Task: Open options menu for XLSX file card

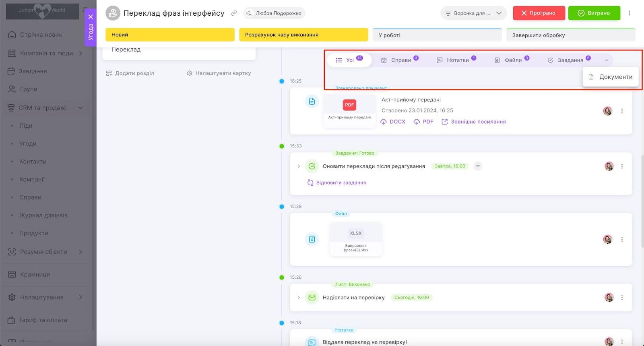Action: point(622,239)
